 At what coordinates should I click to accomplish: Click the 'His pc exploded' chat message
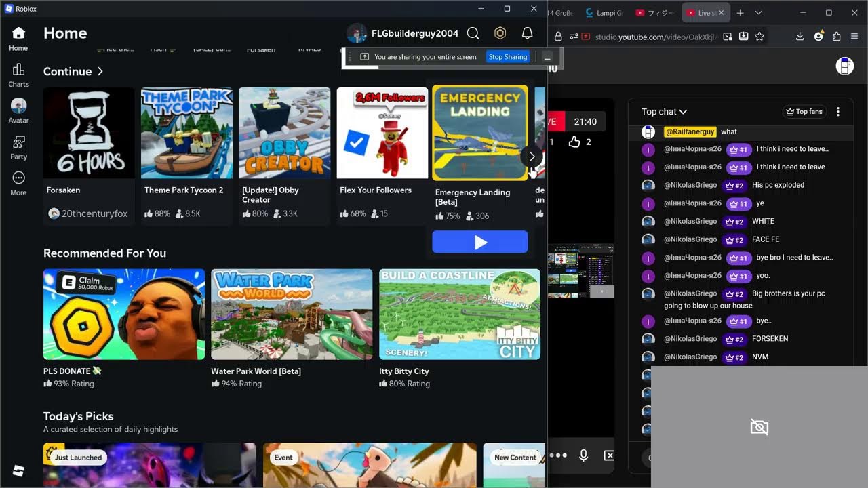(x=778, y=185)
